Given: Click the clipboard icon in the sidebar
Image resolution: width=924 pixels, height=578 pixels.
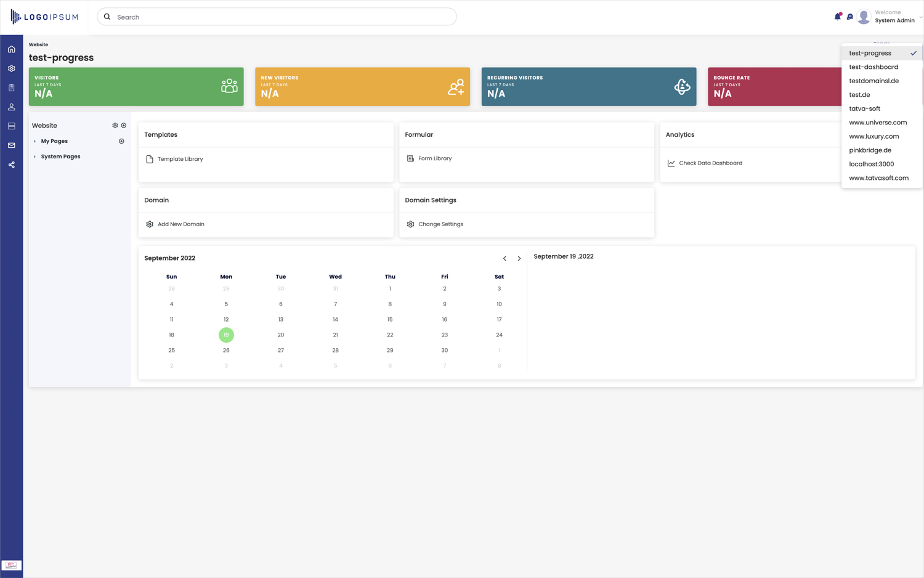Looking at the screenshot, I should [x=12, y=88].
